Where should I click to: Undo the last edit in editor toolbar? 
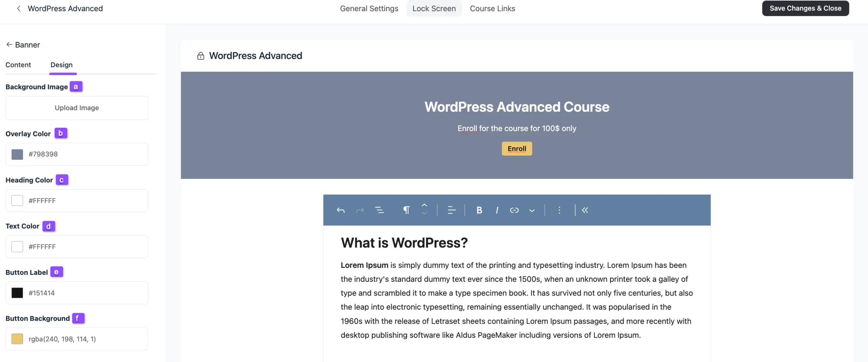[x=341, y=210]
